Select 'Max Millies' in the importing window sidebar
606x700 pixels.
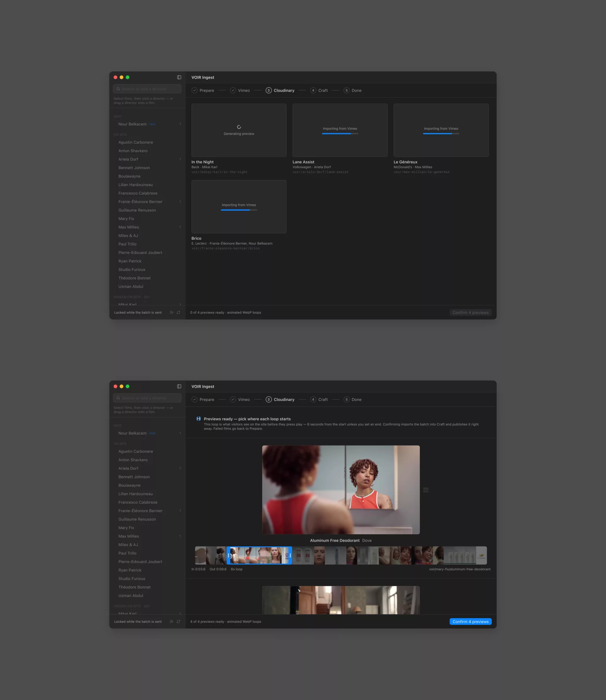tap(148, 227)
